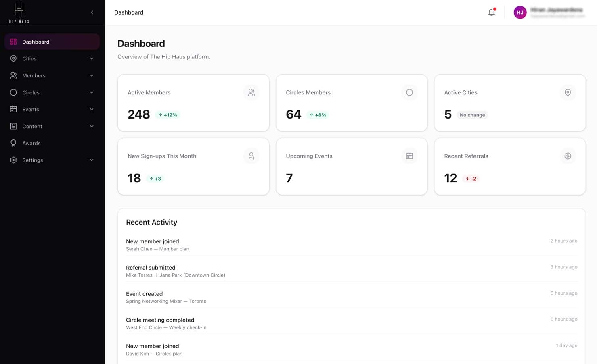Click the Active Cities card pin icon
The width and height of the screenshot is (597, 364).
coord(568,92)
